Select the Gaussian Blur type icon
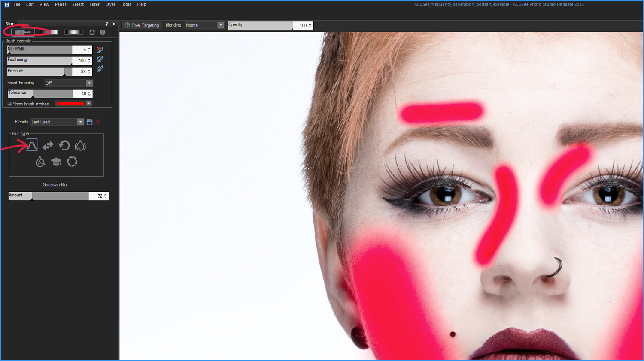 coord(32,145)
